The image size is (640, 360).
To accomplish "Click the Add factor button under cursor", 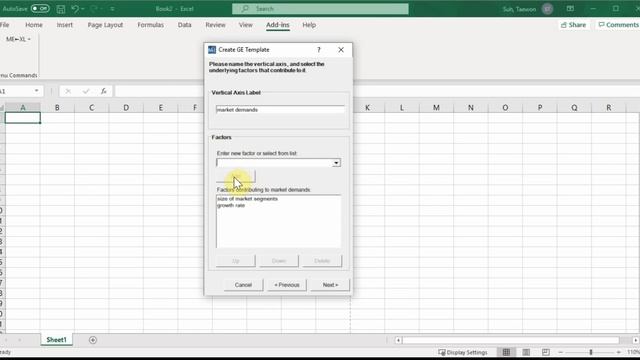I will point(236,176).
